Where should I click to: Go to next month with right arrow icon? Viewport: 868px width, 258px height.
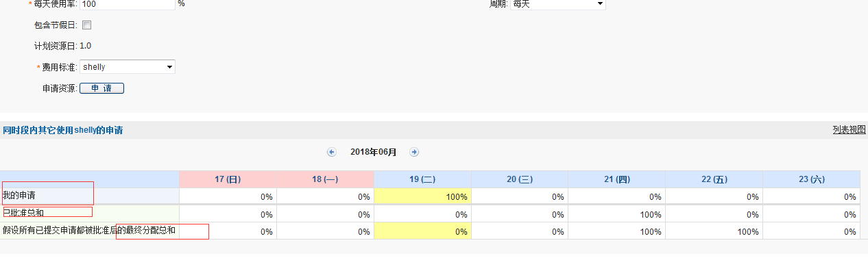click(414, 152)
